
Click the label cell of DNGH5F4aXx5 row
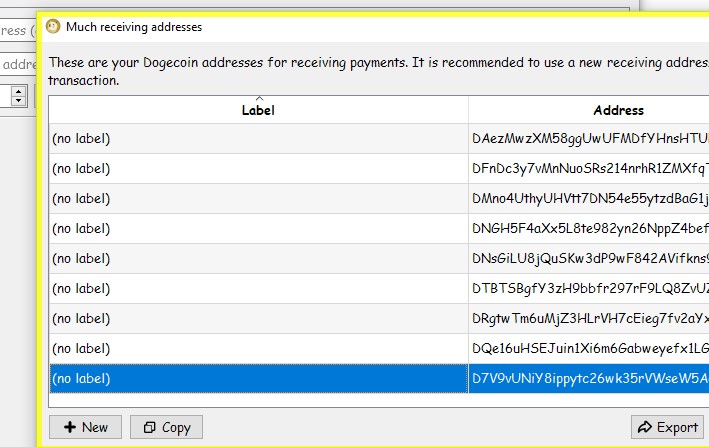pyautogui.click(x=258, y=229)
